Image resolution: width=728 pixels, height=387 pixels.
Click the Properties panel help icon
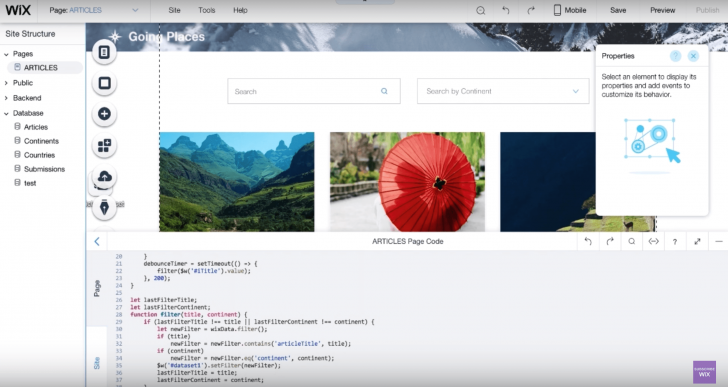tap(675, 56)
